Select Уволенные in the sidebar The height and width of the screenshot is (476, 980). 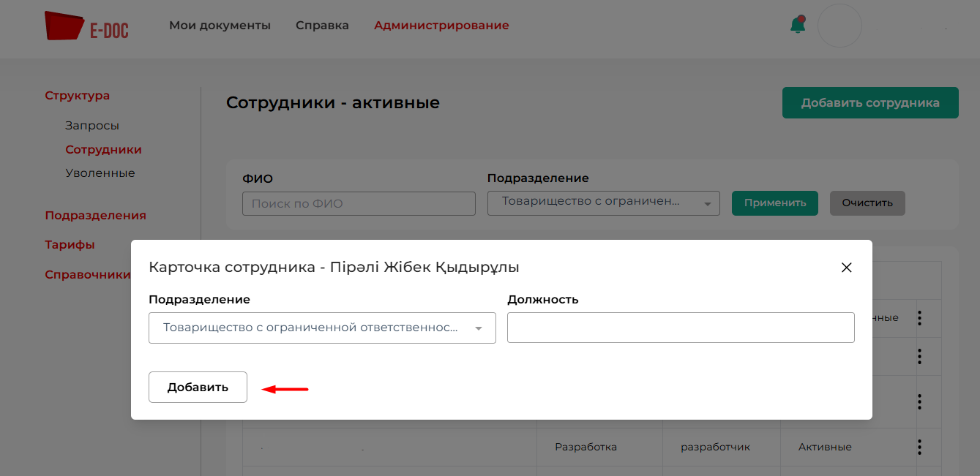coord(100,173)
